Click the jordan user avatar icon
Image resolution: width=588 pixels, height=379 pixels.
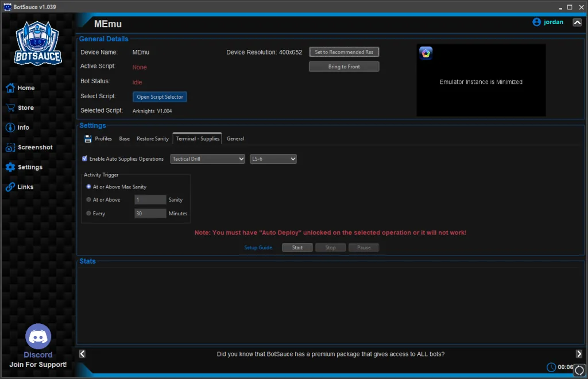pos(537,22)
